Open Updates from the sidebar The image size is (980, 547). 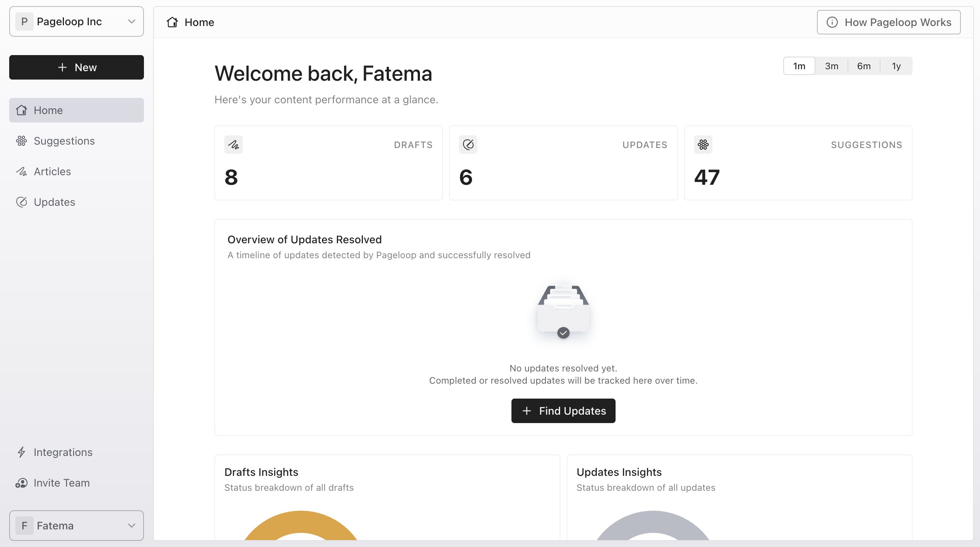77,202
